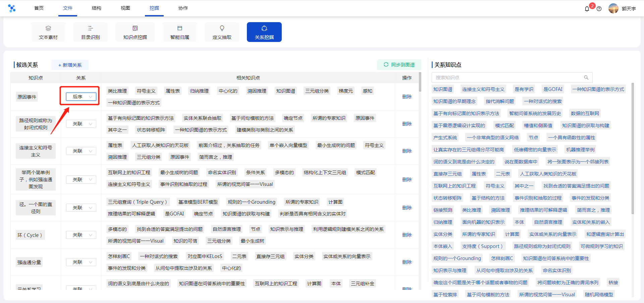Delete the 连接主义和符号主义 row
Viewport: 644px width, 303px height.
tap(407, 151)
